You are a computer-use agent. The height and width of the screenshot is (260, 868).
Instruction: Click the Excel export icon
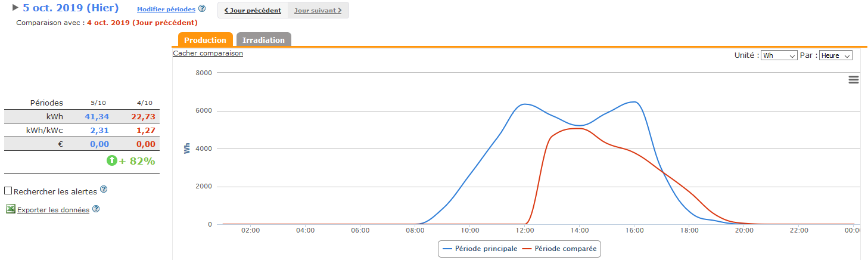click(10, 209)
